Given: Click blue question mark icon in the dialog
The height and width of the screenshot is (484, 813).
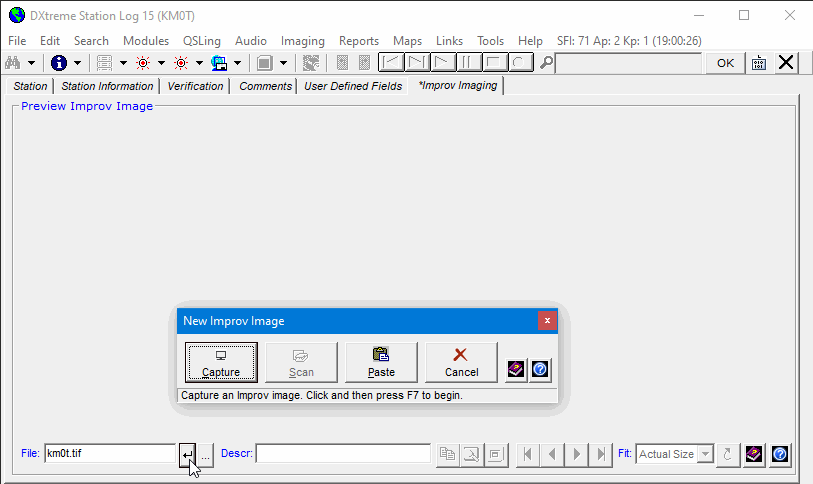Looking at the screenshot, I should click(x=540, y=370).
